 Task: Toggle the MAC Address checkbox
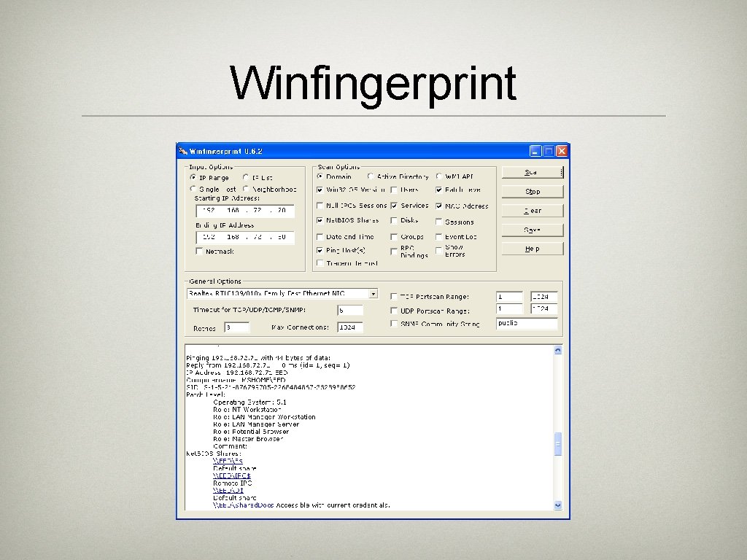[438, 206]
